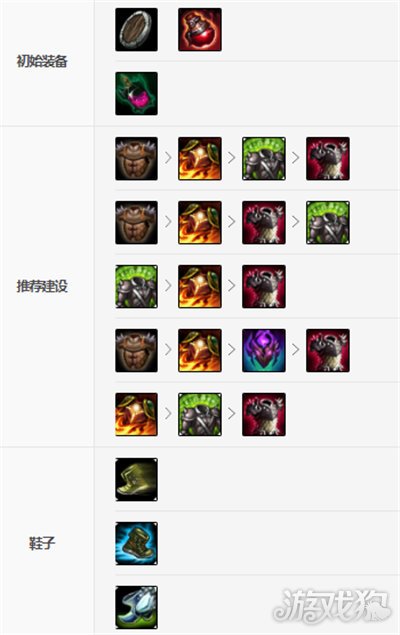Select the blue glowing boots icon
Image resolution: width=400 pixels, height=635 pixels.
[136, 543]
